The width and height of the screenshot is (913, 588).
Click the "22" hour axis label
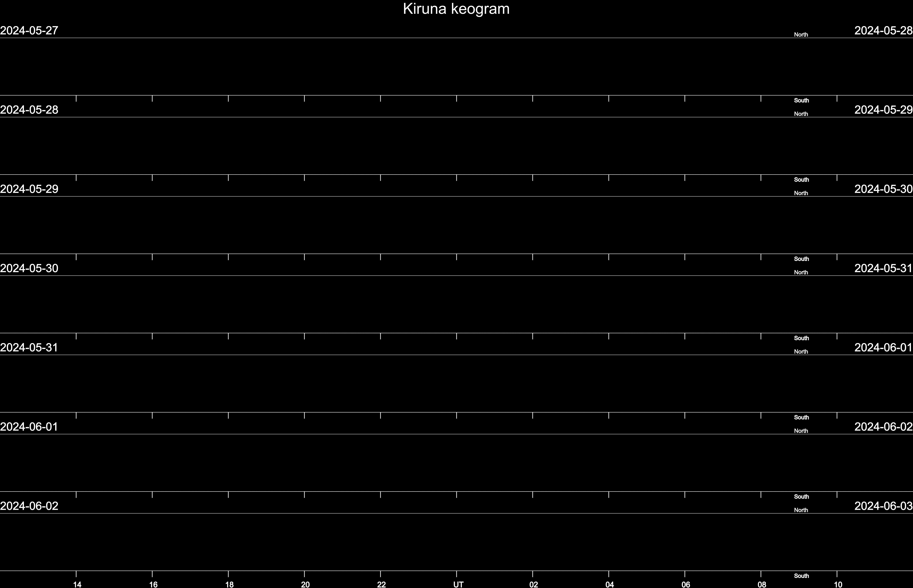[382, 584]
